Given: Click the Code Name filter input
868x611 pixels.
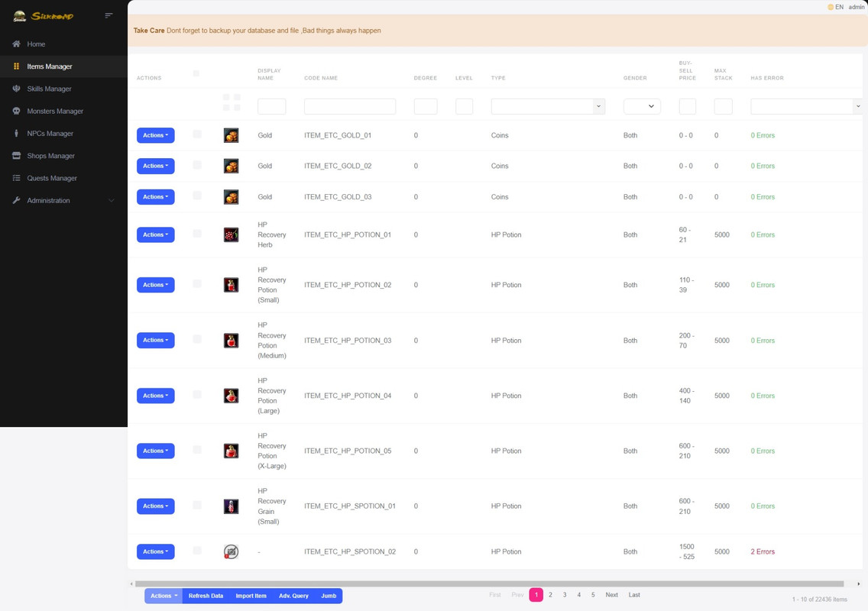Looking at the screenshot, I should [350, 106].
